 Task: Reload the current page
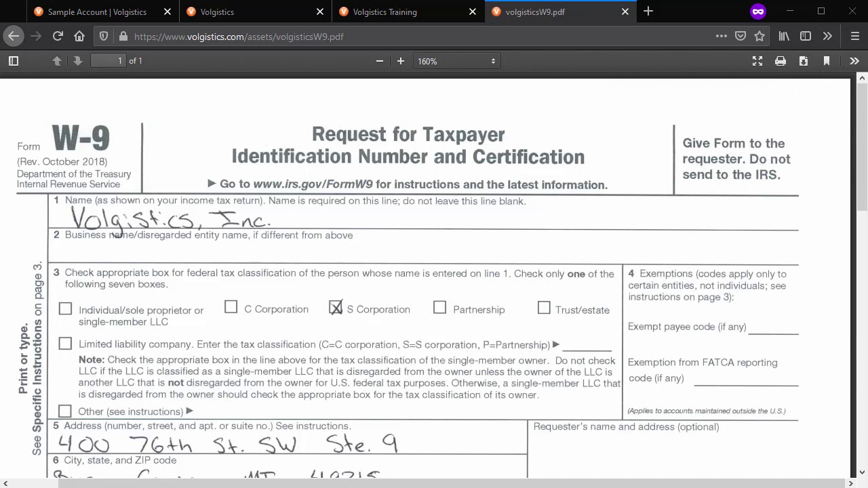[58, 37]
